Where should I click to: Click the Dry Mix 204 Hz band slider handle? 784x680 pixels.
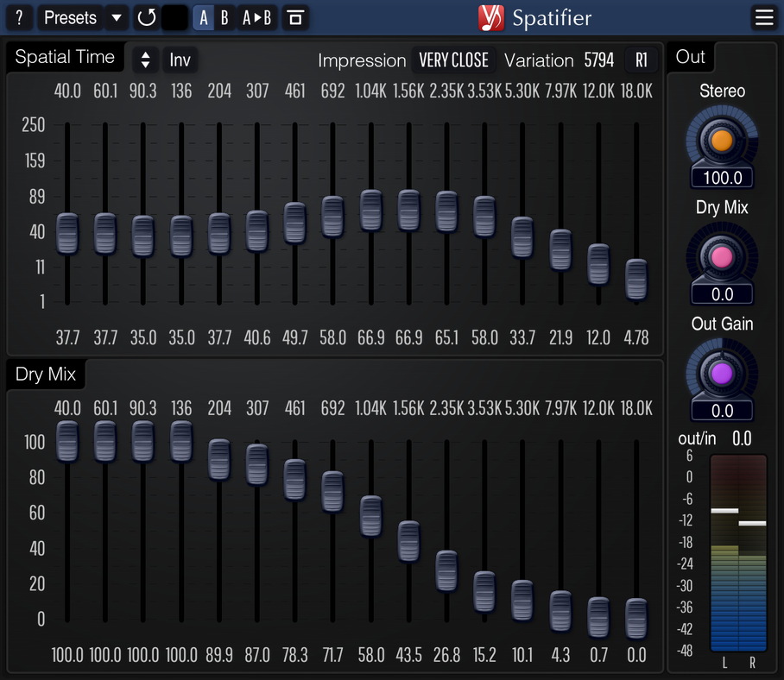coord(219,459)
